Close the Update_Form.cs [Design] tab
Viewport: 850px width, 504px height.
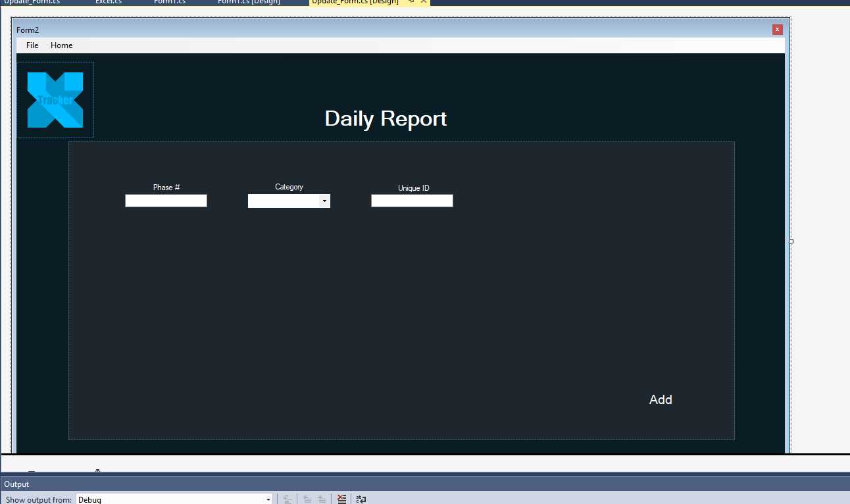coord(424,1)
